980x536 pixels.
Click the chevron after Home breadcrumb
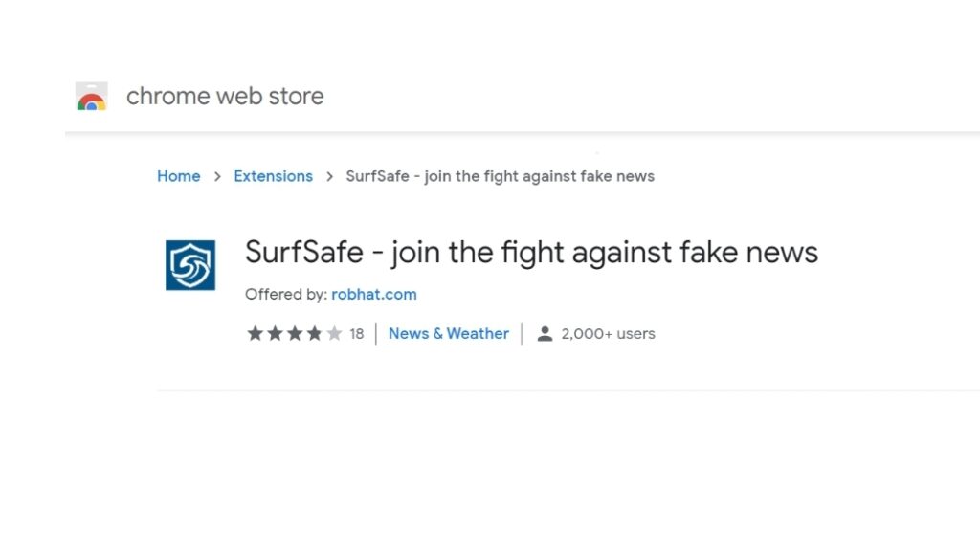click(217, 177)
